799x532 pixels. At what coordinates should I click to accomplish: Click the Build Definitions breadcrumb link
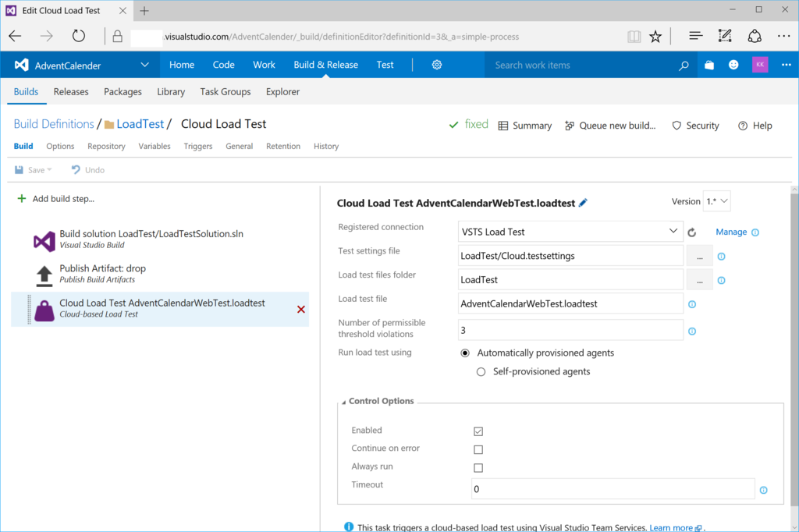[x=54, y=124]
